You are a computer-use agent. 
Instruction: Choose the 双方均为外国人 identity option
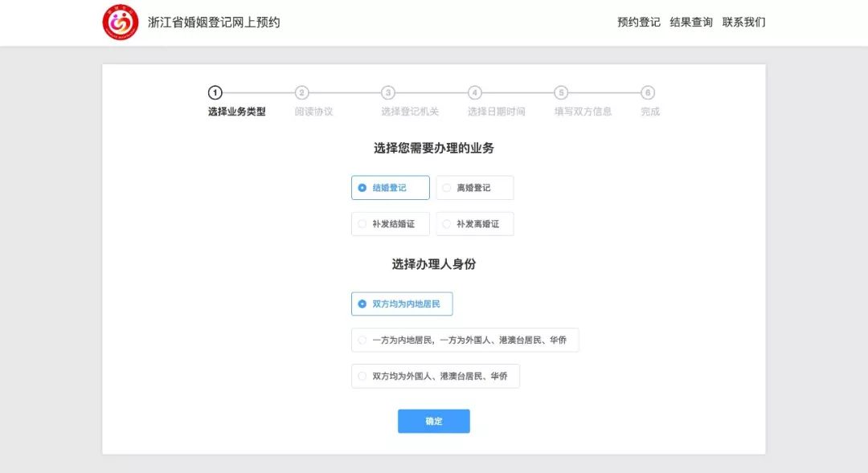[434, 376]
